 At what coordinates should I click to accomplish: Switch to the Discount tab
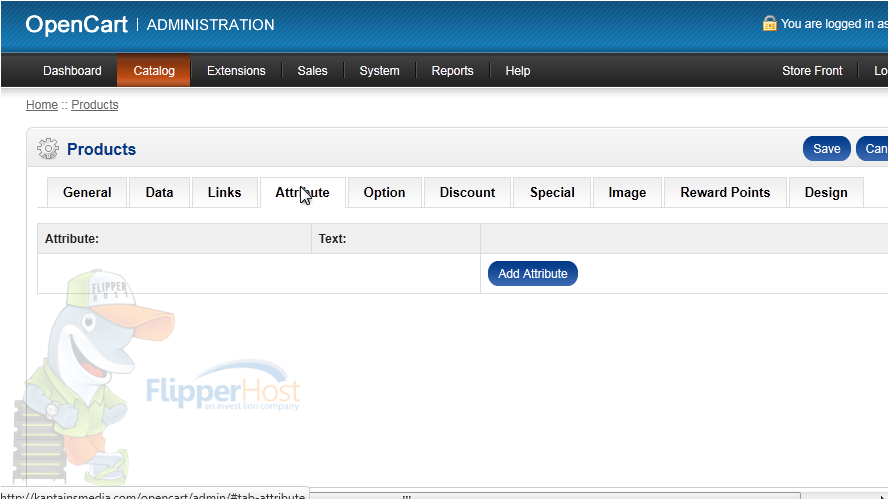[468, 193]
